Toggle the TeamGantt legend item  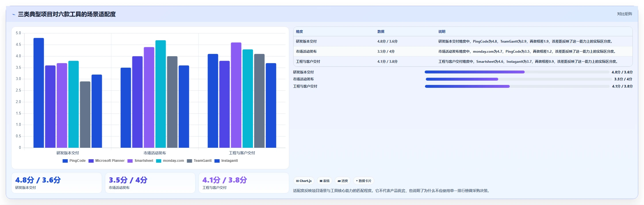coord(199,161)
